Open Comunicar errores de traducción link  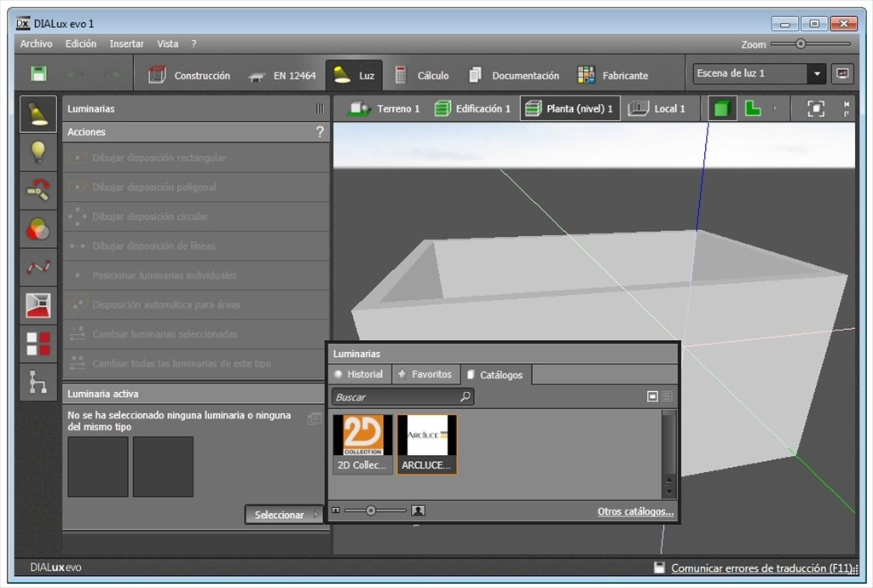click(761, 568)
